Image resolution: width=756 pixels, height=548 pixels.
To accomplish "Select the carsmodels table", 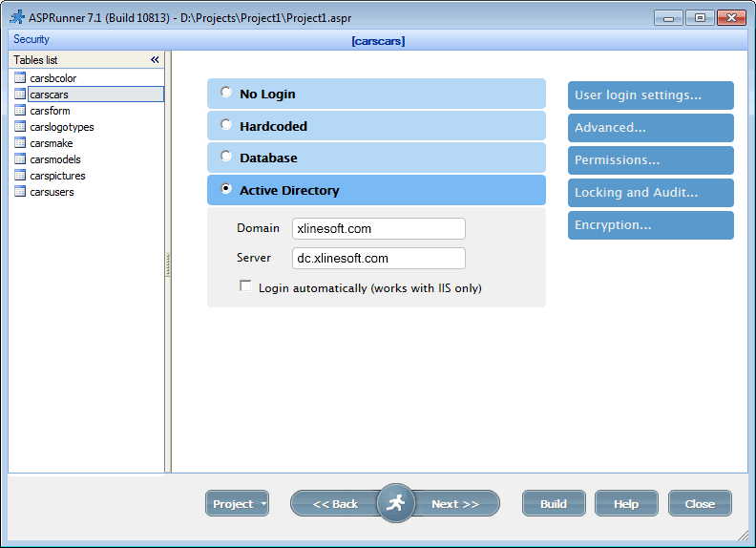I will (55, 159).
